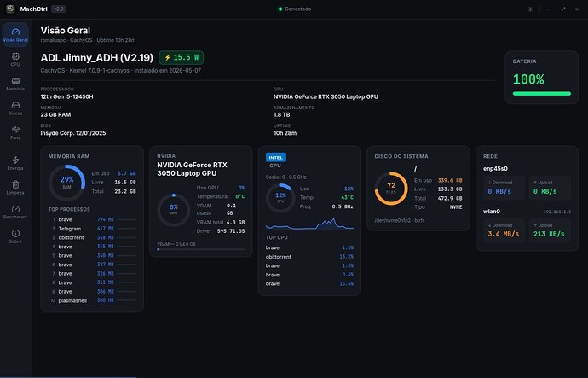
Task: Select the brave 15.4% Top CPU row
Action: (309, 284)
